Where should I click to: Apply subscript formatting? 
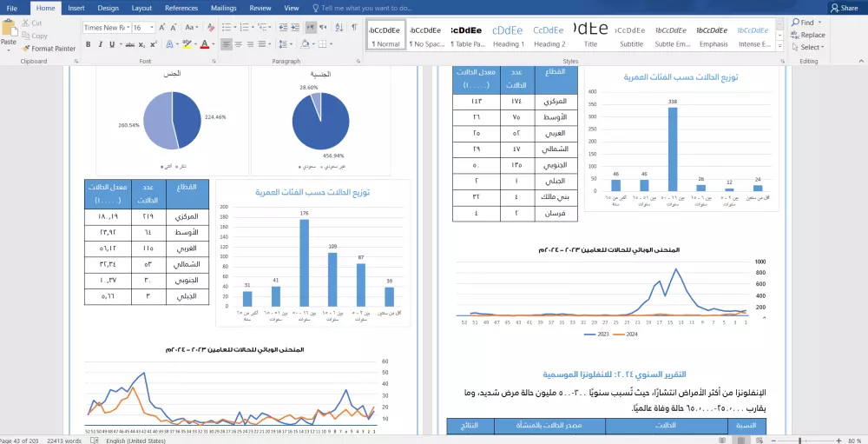[x=142, y=44]
